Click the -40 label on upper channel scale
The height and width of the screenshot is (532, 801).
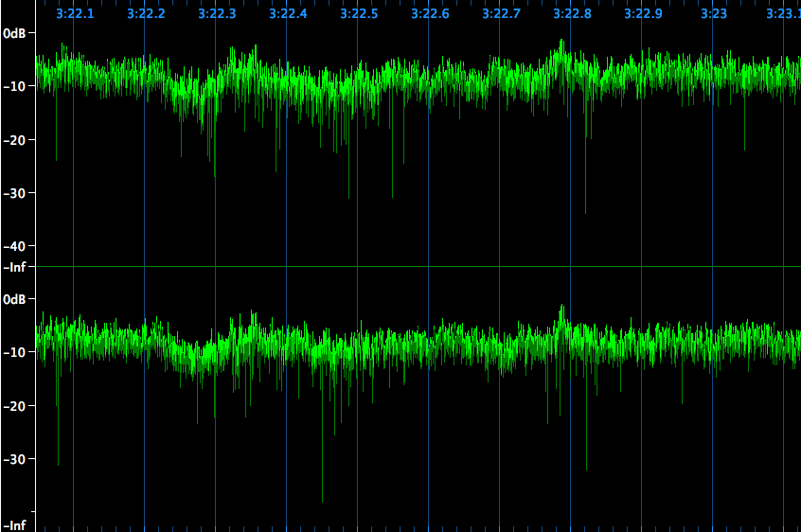click(x=14, y=247)
